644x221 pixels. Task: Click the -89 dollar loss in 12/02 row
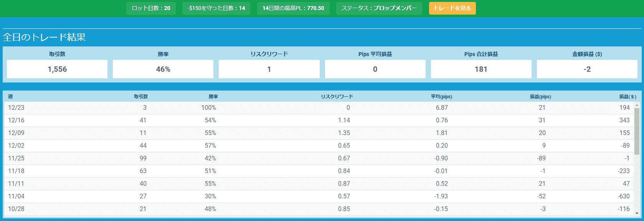pyautogui.click(x=625, y=146)
